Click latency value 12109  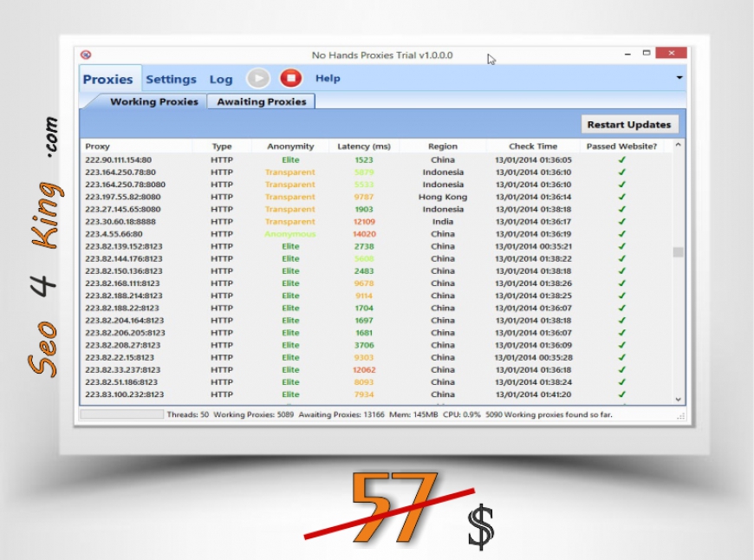[x=364, y=222]
